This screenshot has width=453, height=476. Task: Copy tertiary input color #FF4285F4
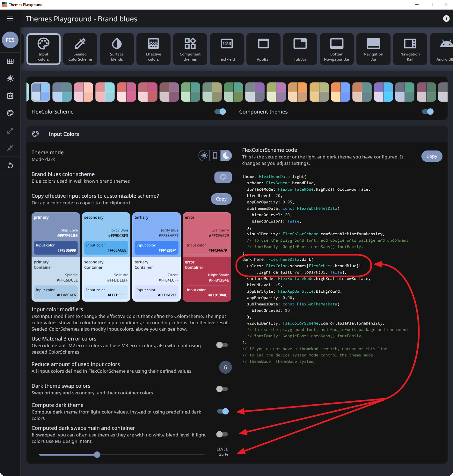pos(157,248)
